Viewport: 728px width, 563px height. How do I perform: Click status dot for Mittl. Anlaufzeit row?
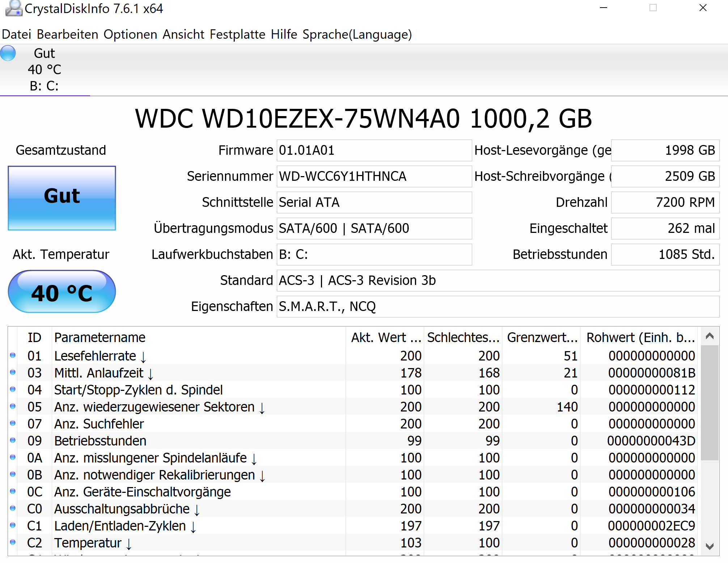coord(13,372)
